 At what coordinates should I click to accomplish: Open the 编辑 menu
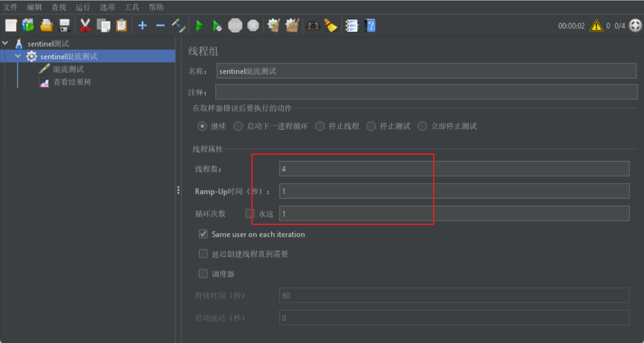tap(34, 7)
